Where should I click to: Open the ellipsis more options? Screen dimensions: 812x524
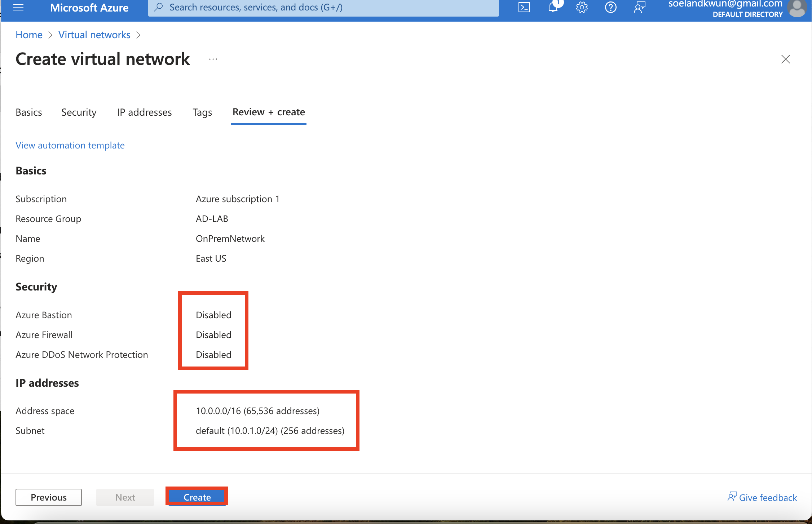coord(213,59)
